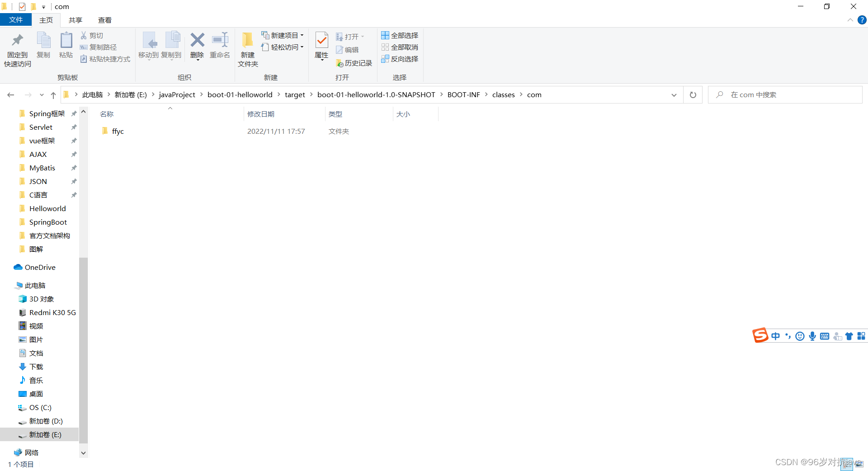
Task: Click classes breadcrumb segment
Action: (x=504, y=95)
